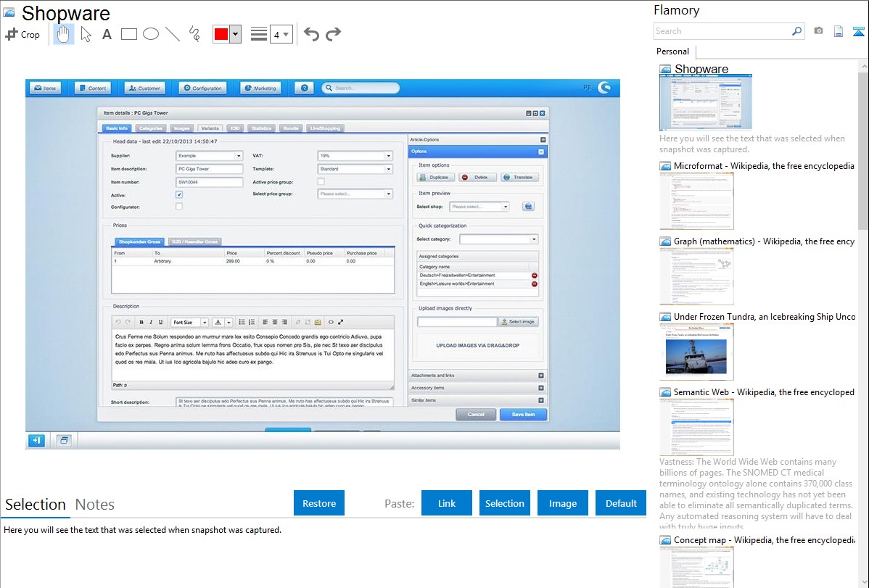The height and width of the screenshot is (588, 869).
Task: Paste the snapshot as Image
Action: coord(562,503)
